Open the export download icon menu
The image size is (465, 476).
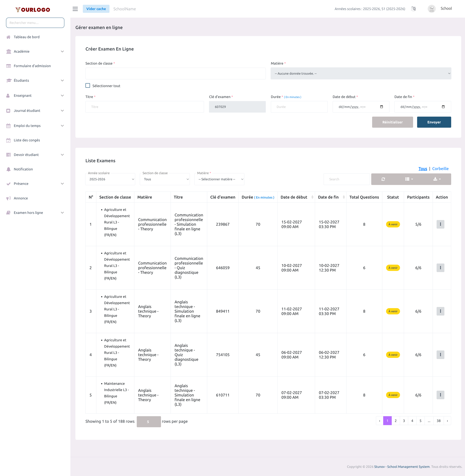(437, 179)
